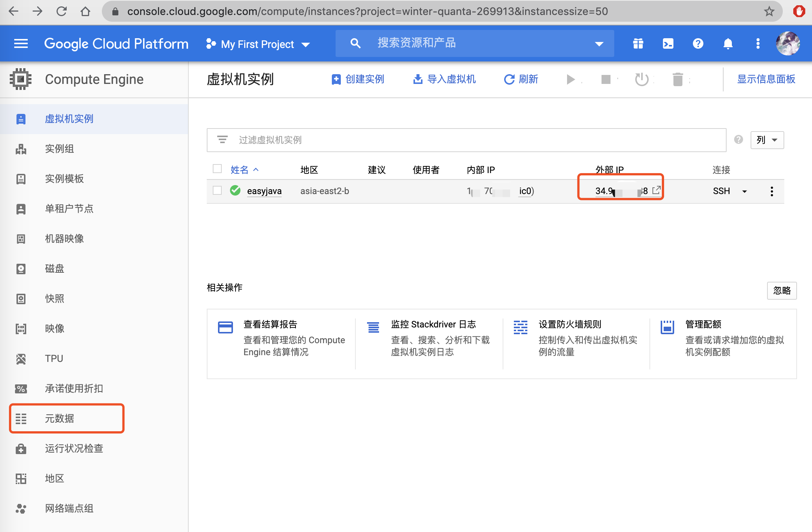
Task: Click the 承诺使用折扣 percent icon
Action: 21,389
